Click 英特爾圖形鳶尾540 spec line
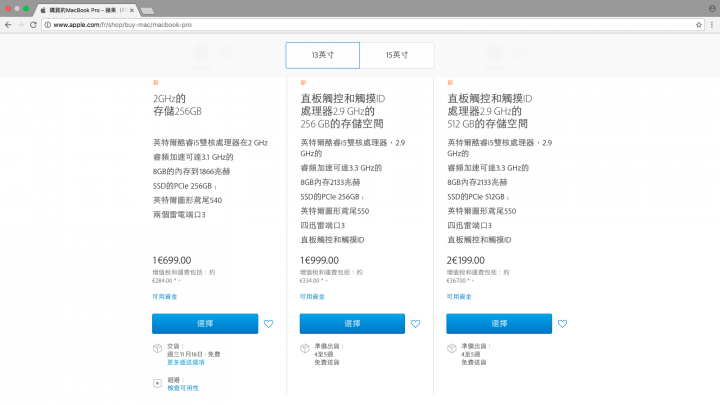 [187, 200]
